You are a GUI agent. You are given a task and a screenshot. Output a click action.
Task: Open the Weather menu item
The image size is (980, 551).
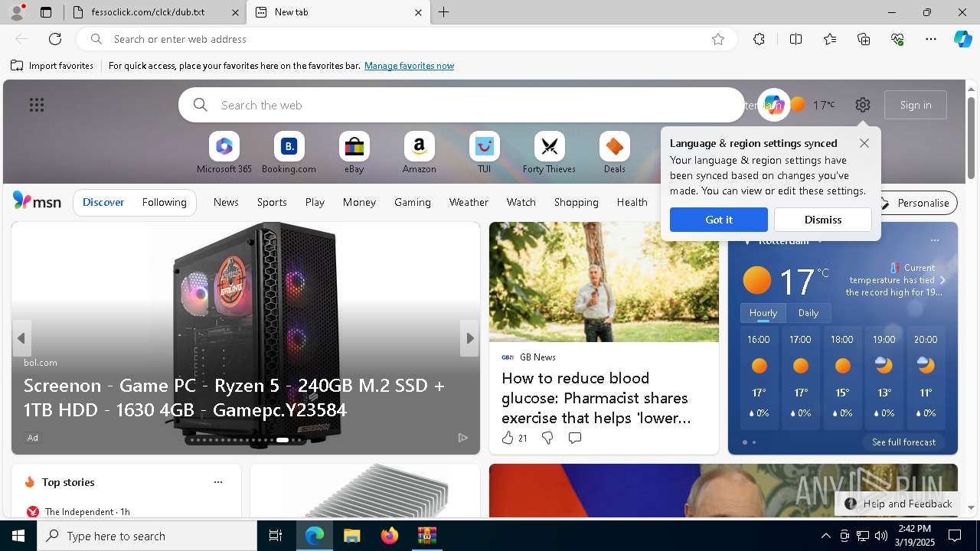[x=469, y=202]
